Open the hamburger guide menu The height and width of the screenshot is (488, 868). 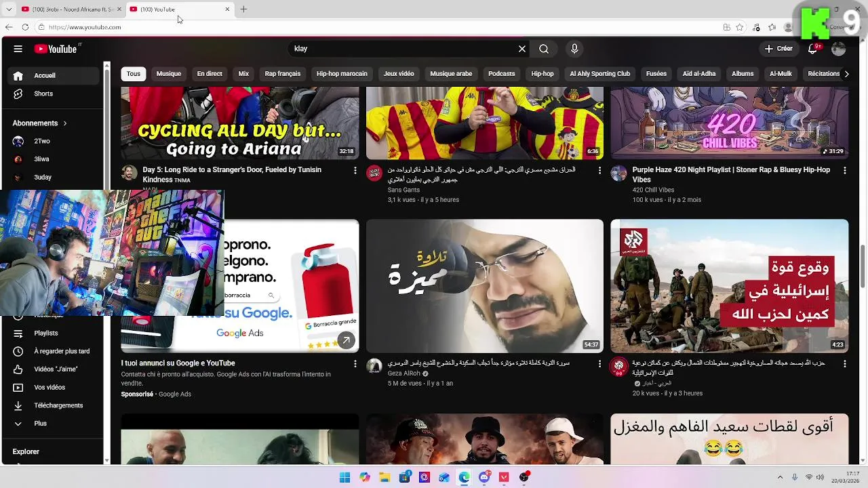click(18, 49)
